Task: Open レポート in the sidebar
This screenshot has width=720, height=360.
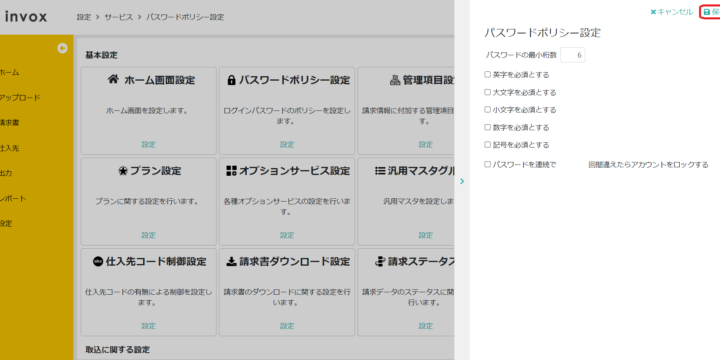Action: point(13,199)
